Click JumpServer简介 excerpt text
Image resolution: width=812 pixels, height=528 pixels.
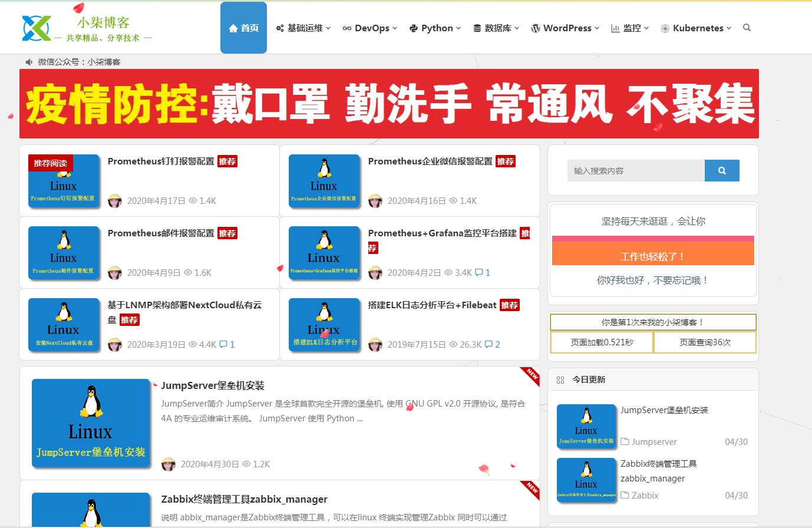343,411
